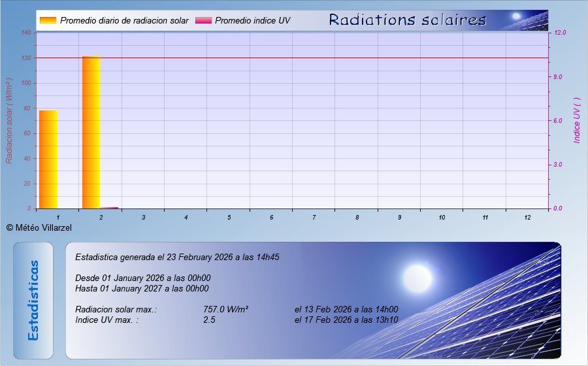Viewport: 588px width, 366px height.
Task: Click the orange radiation bar for month 1
Action: click(48, 159)
